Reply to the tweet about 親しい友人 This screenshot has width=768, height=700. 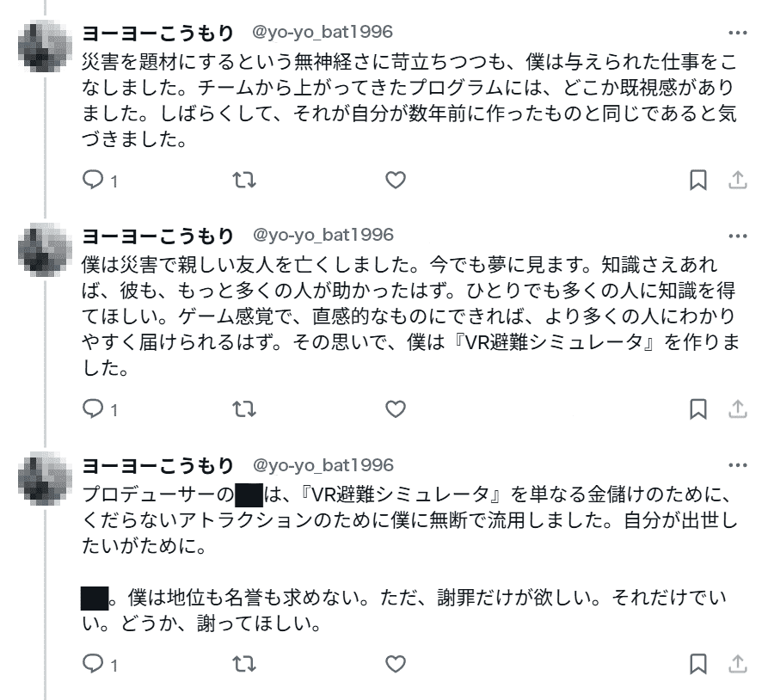[92, 409]
